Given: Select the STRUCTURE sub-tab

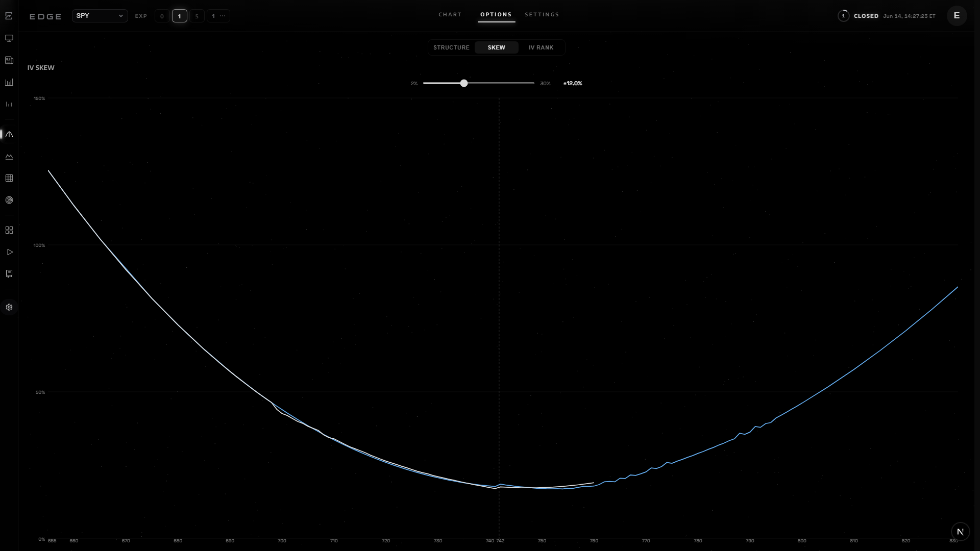Looking at the screenshot, I should tap(451, 47).
